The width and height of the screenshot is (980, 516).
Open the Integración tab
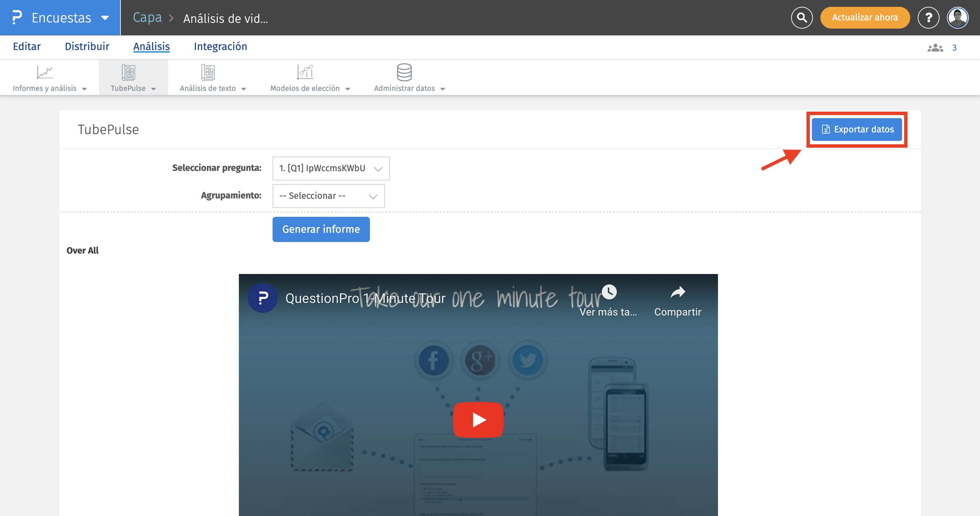[x=220, y=46]
